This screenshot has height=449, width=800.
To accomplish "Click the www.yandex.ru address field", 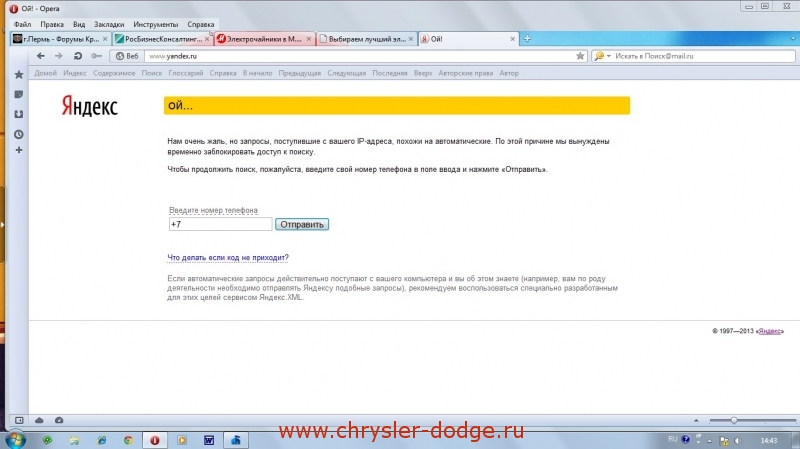I will point(360,56).
